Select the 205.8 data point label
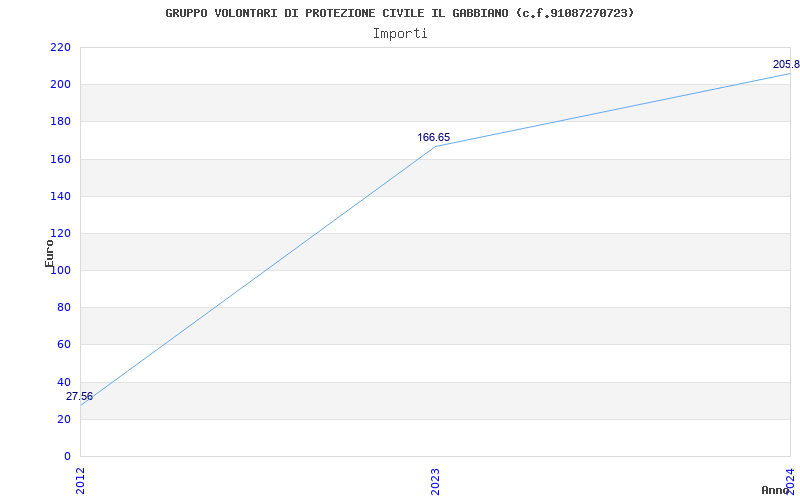Image resolution: width=800 pixels, height=500 pixels. tap(786, 64)
